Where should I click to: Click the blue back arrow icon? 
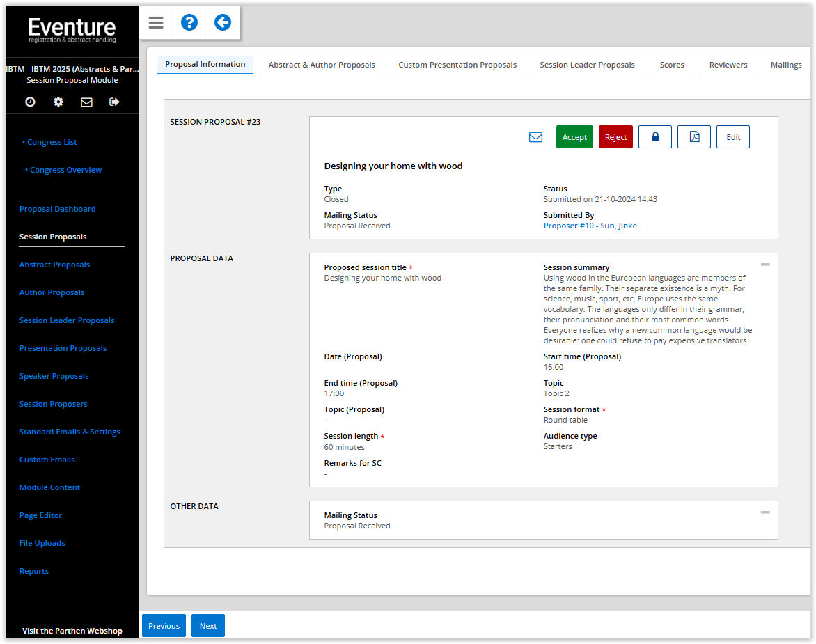tap(222, 23)
